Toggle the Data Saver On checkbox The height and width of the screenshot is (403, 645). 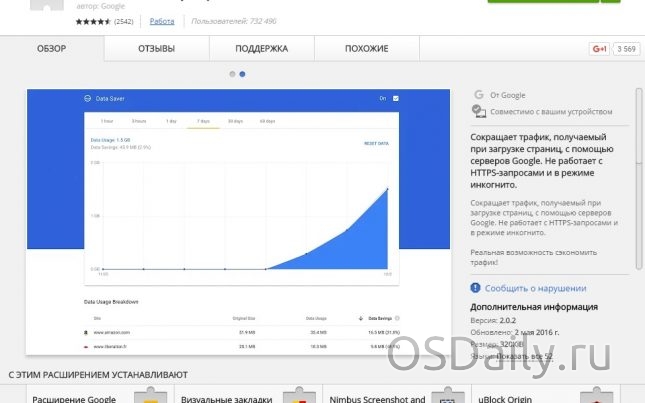[x=396, y=98]
